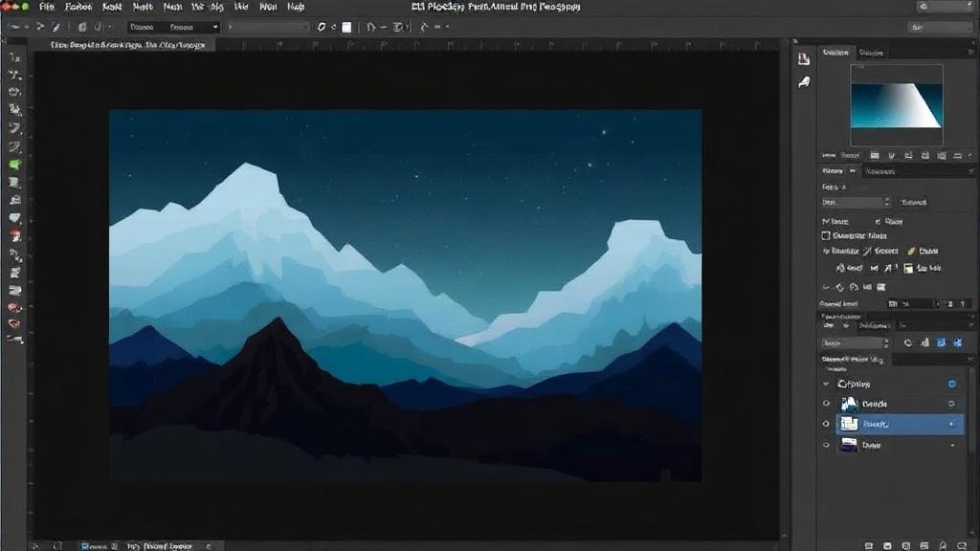Click the yellow square icon in the properties panel

tap(908, 269)
